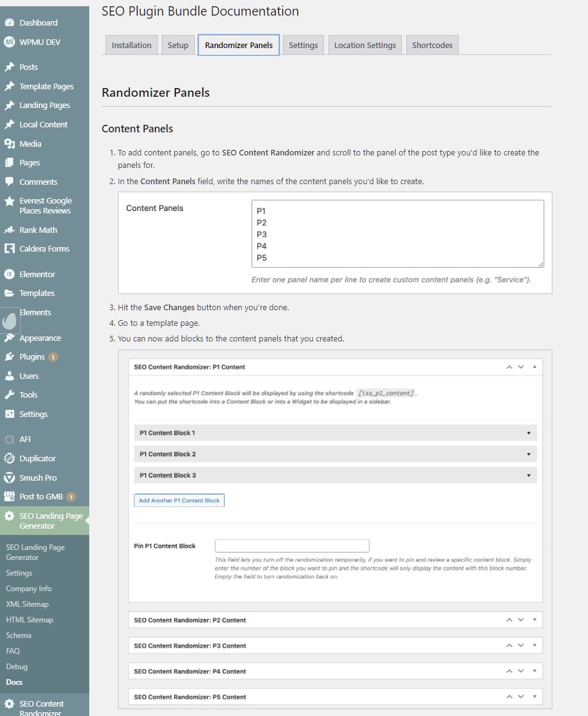This screenshot has height=716, width=588.
Task: Click the Content Panels textarea
Action: point(398,234)
